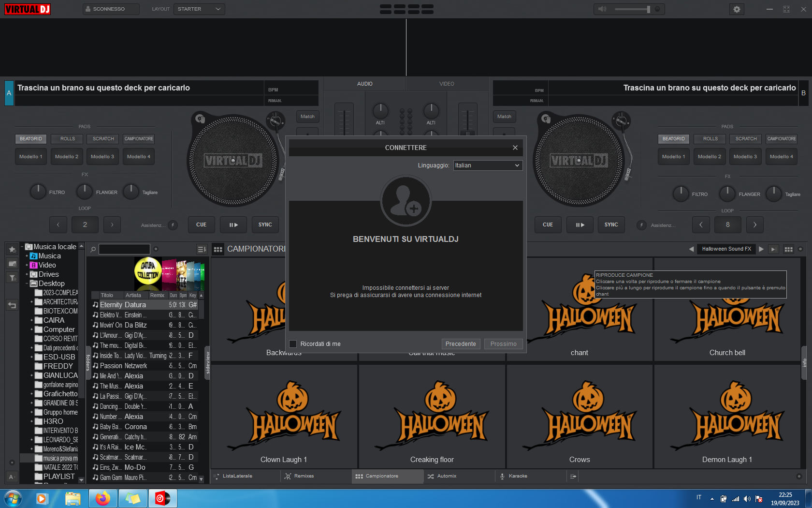Click the Prossimo button
This screenshot has height=508, width=812.
[504, 344]
